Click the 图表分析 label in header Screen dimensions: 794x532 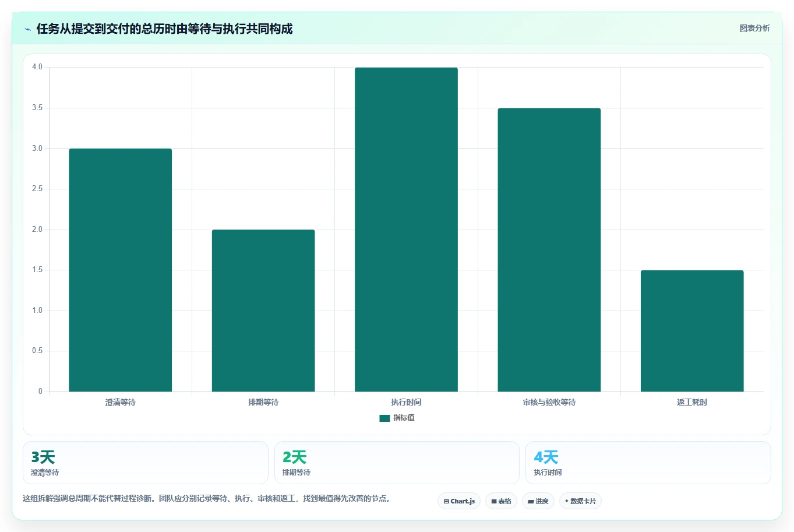tap(754, 28)
